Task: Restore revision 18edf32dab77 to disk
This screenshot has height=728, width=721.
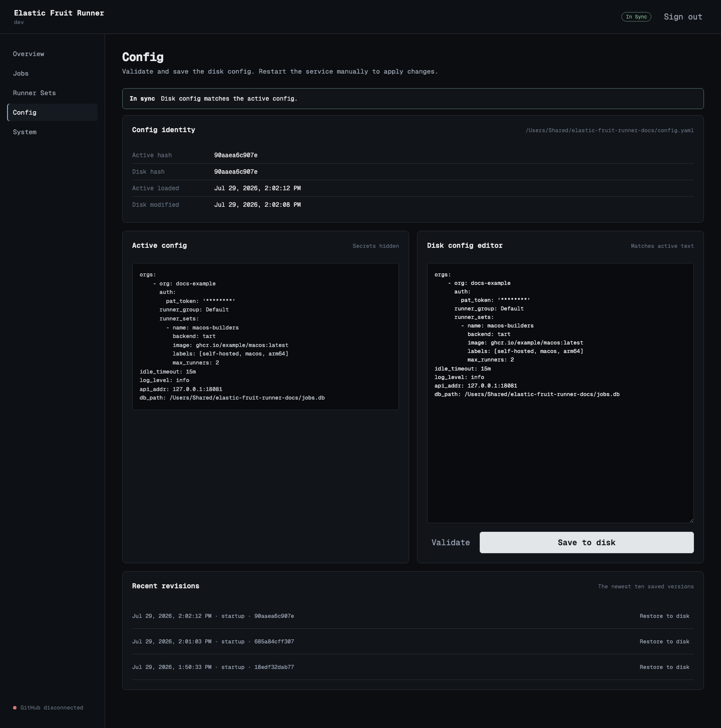Action: point(664,667)
